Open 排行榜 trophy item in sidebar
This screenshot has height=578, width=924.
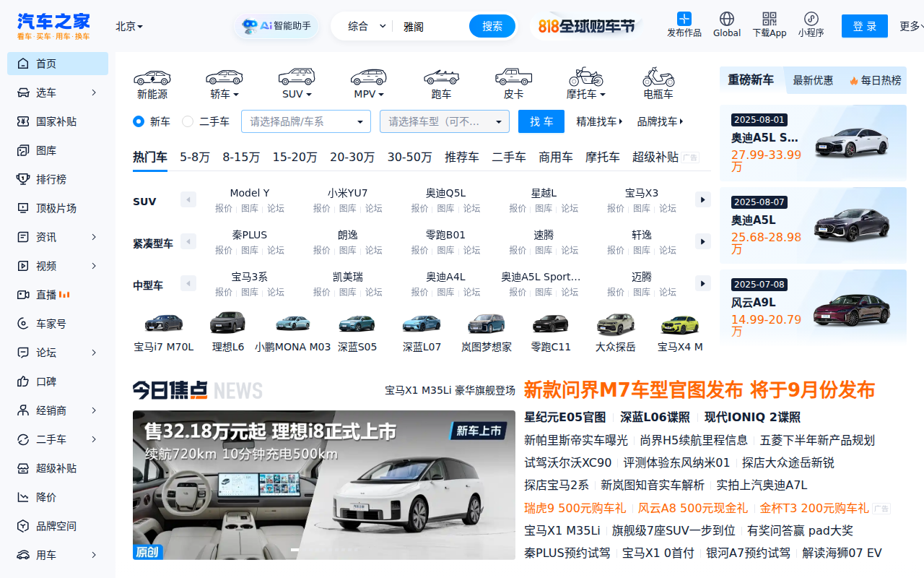pos(58,179)
